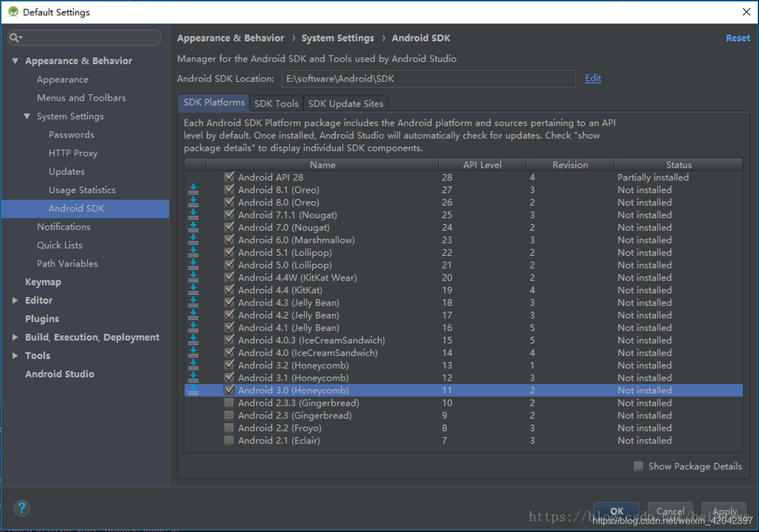Uncheck Android 6.0 (Marshmallow) platform checkbox
The width and height of the screenshot is (759, 532).
point(229,239)
